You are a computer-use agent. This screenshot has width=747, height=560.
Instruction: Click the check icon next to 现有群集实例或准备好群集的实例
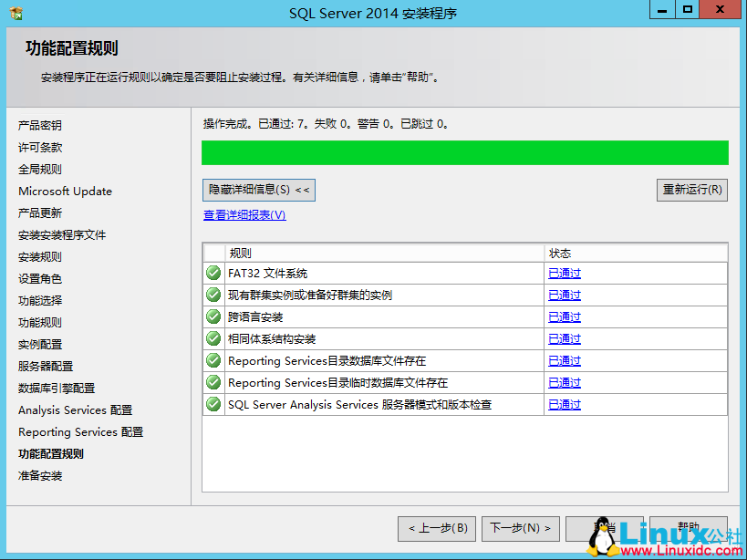click(213, 295)
